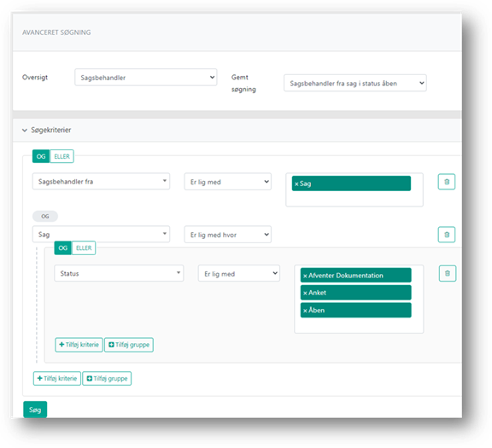Toggle the top-level OG operator
Viewport: 492px width, 448px height.
tap(41, 156)
